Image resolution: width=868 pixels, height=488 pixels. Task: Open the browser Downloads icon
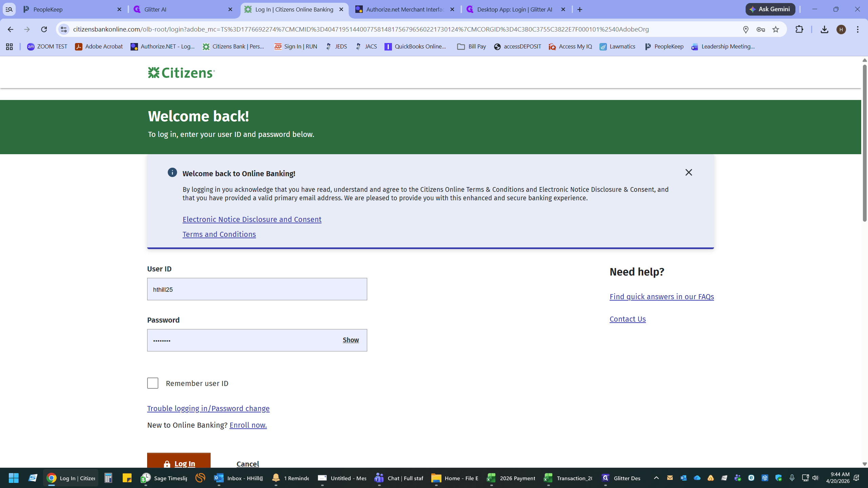pos(825,29)
